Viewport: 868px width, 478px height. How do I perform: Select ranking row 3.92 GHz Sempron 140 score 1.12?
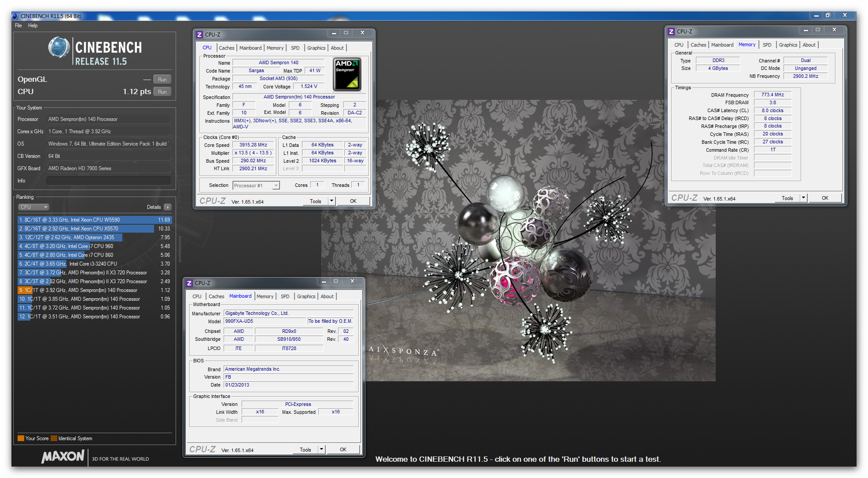coord(95,290)
